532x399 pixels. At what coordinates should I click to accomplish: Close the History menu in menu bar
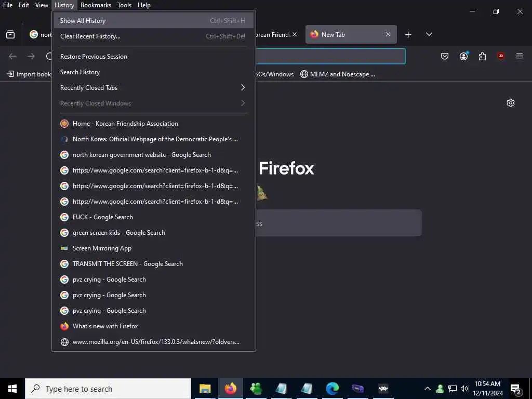pyautogui.click(x=64, y=5)
